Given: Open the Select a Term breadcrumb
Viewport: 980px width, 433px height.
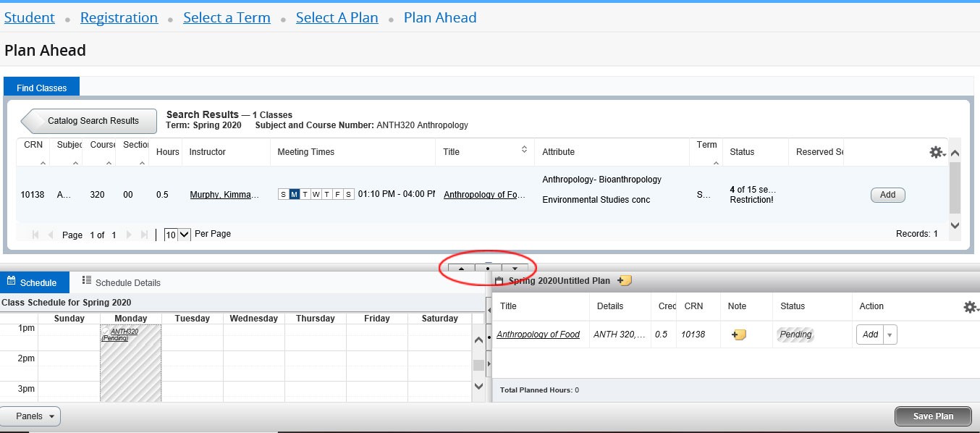Looking at the screenshot, I should [227, 17].
